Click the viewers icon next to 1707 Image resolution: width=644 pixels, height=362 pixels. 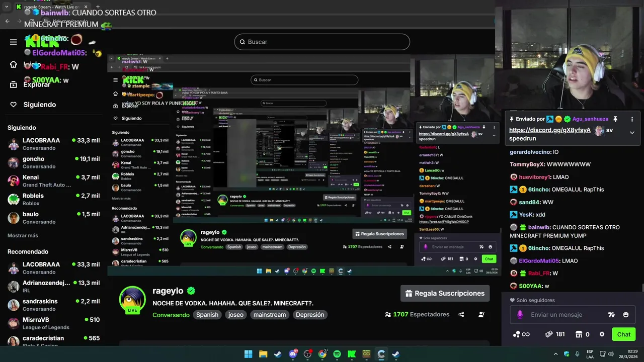388,315
